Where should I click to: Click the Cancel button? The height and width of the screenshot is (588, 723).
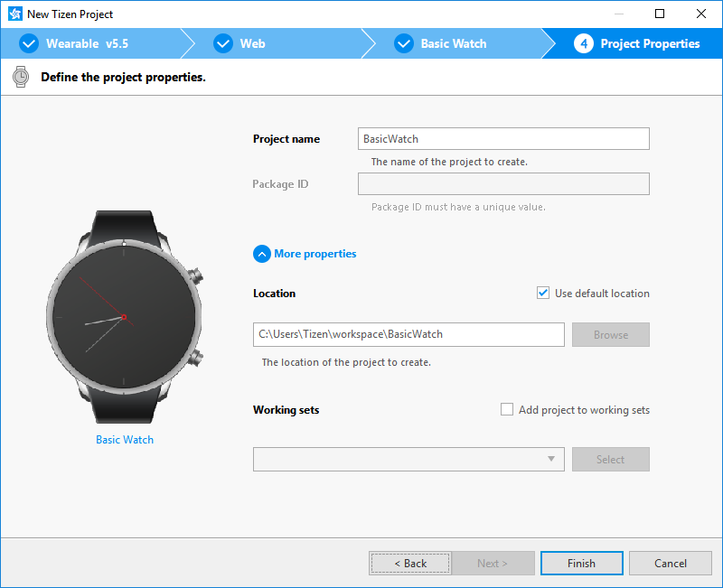tap(670, 564)
